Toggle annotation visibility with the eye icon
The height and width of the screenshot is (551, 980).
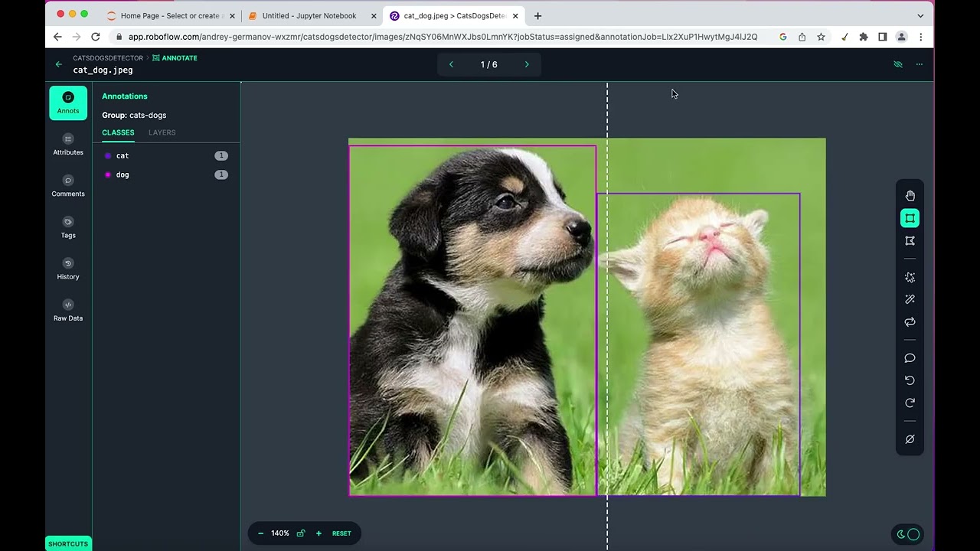[x=897, y=64]
